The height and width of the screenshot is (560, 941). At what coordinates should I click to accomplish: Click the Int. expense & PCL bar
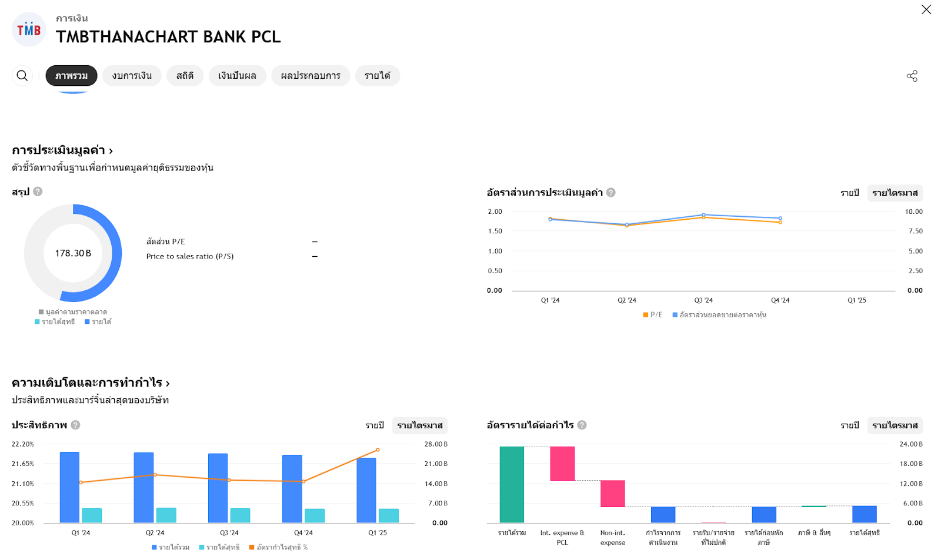(x=562, y=464)
